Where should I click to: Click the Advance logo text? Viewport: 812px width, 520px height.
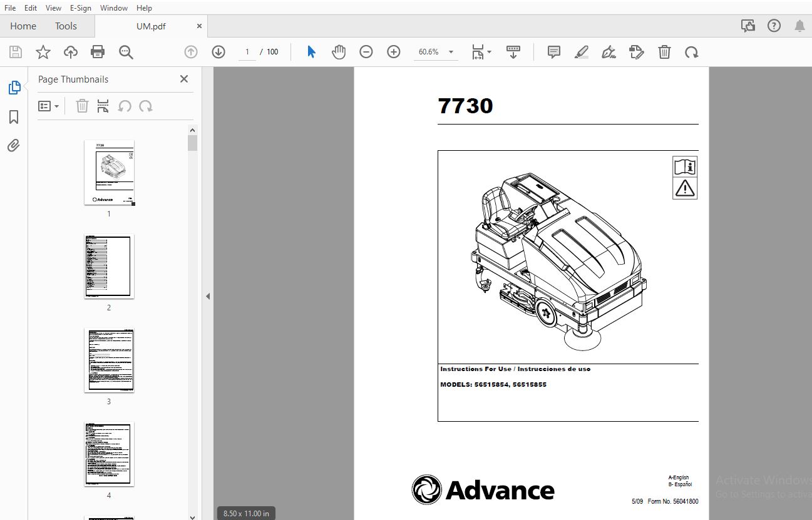tap(500, 490)
